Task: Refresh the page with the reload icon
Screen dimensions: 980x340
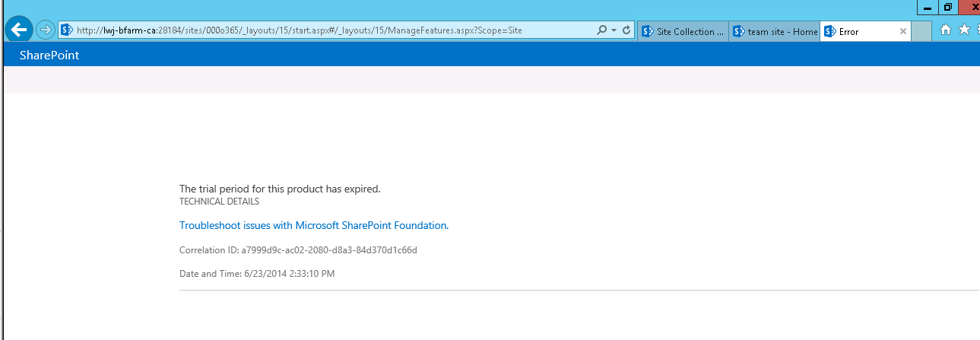Action: (x=626, y=30)
